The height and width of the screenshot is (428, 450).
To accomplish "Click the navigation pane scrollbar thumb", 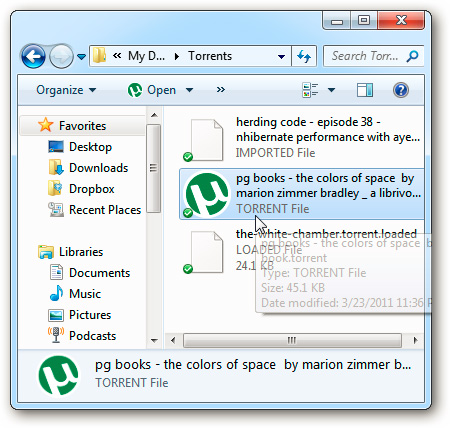I will [153, 168].
